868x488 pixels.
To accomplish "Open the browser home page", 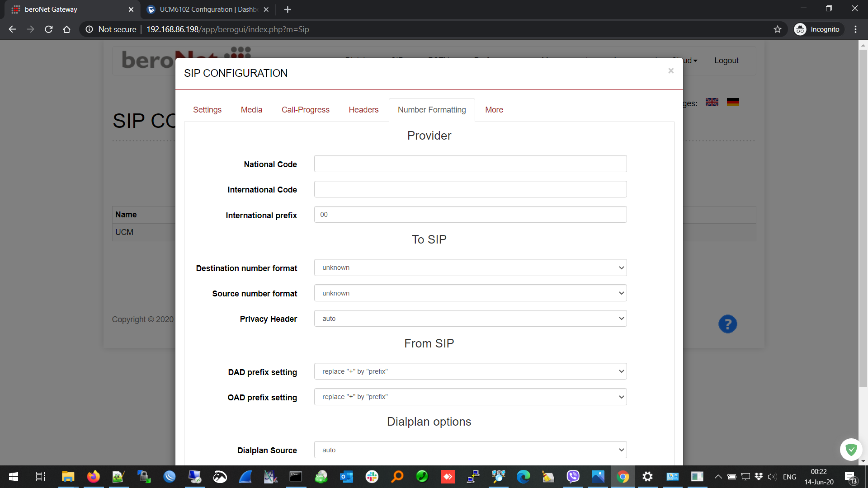I will coord(67,29).
